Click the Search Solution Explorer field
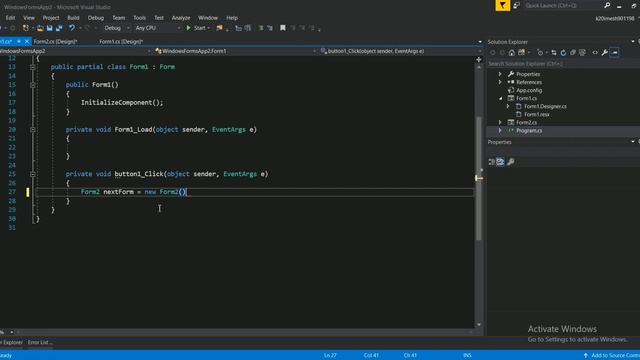 (563, 64)
